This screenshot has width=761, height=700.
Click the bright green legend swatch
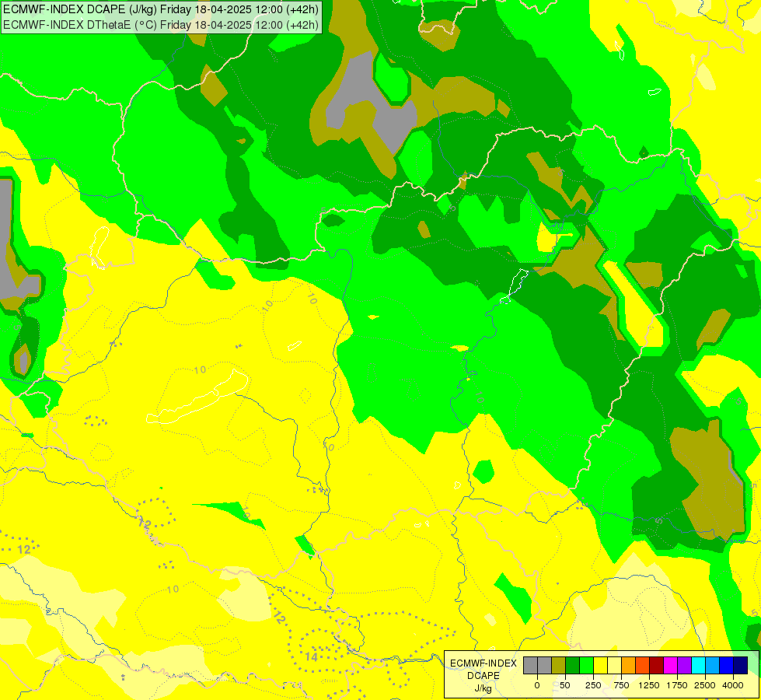point(586,666)
